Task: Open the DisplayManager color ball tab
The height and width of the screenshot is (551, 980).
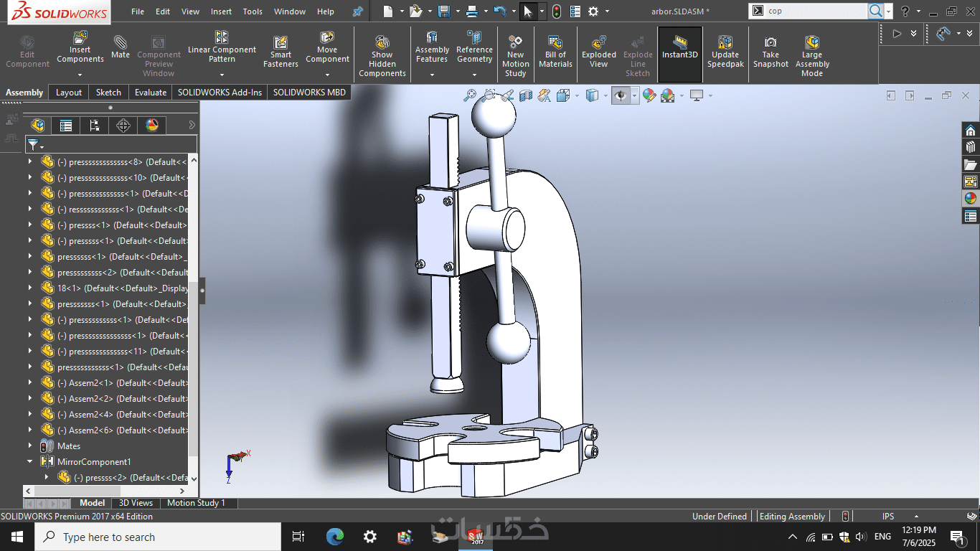Action: tap(152, 126)
